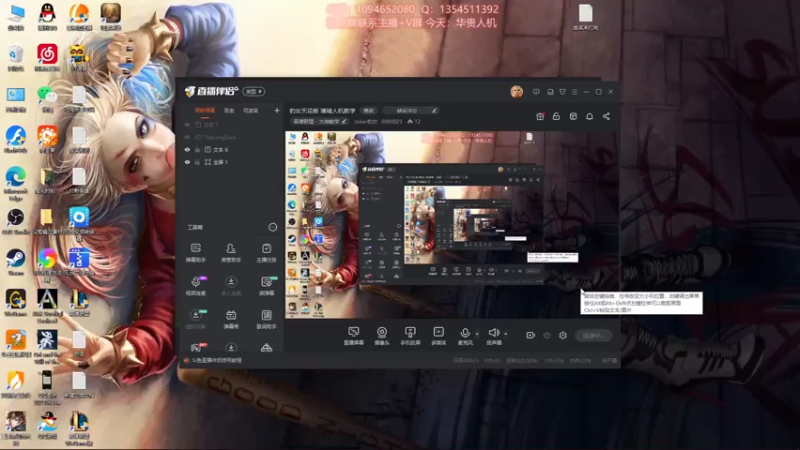Open Microsoft Edge desktop shortcut
800x450 pixels.
(x=16, y=184)
